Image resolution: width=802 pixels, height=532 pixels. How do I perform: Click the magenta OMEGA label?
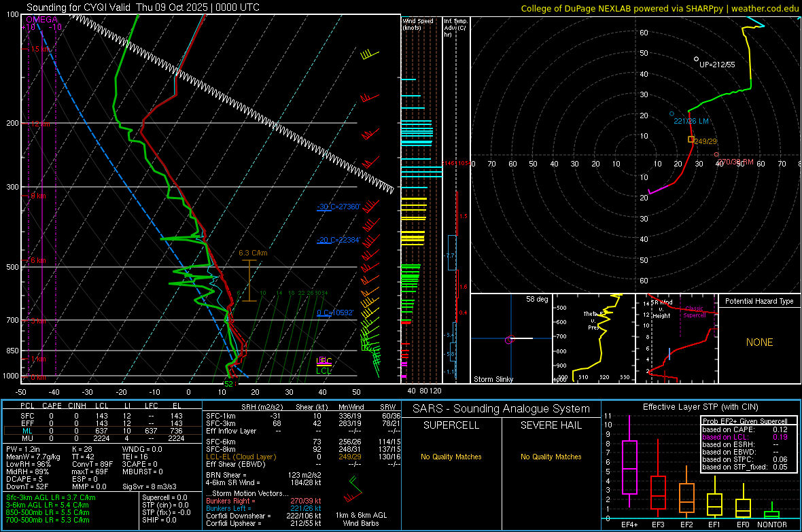pos(41,20)
